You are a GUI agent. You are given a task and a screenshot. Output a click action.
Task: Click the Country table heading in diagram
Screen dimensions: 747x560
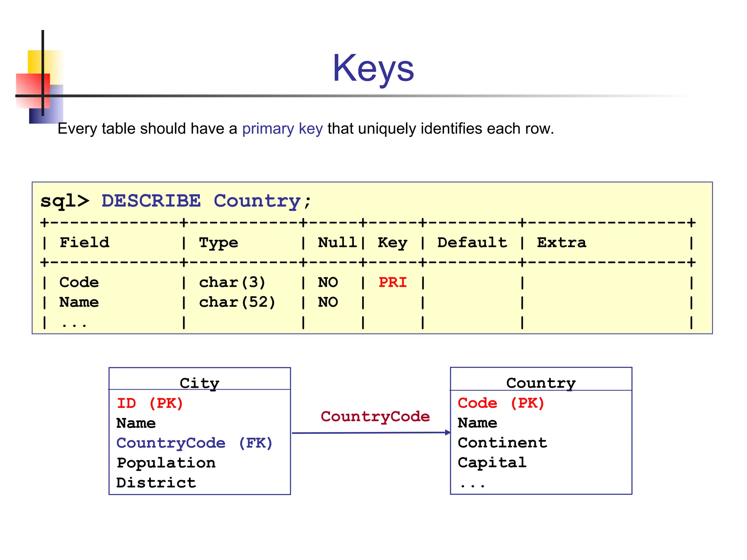tap(541, 383)
